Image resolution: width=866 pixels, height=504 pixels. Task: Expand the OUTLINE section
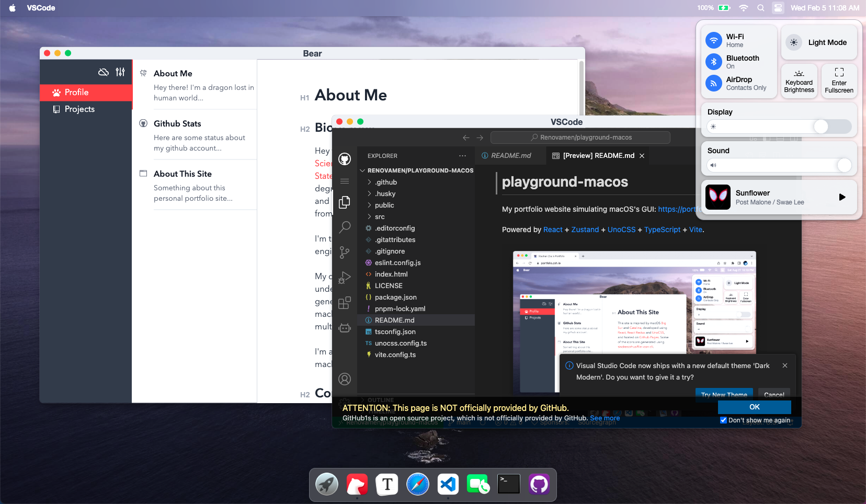pos(416,400)
